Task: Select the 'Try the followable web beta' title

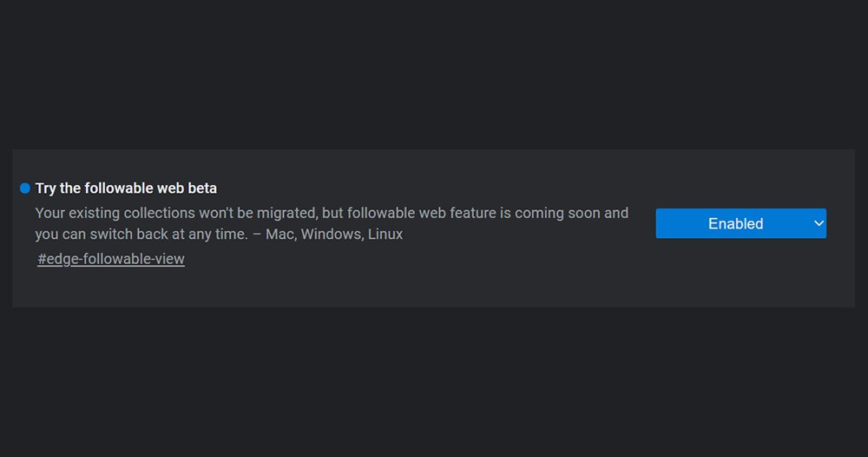Action: click(x=126, y=189)
